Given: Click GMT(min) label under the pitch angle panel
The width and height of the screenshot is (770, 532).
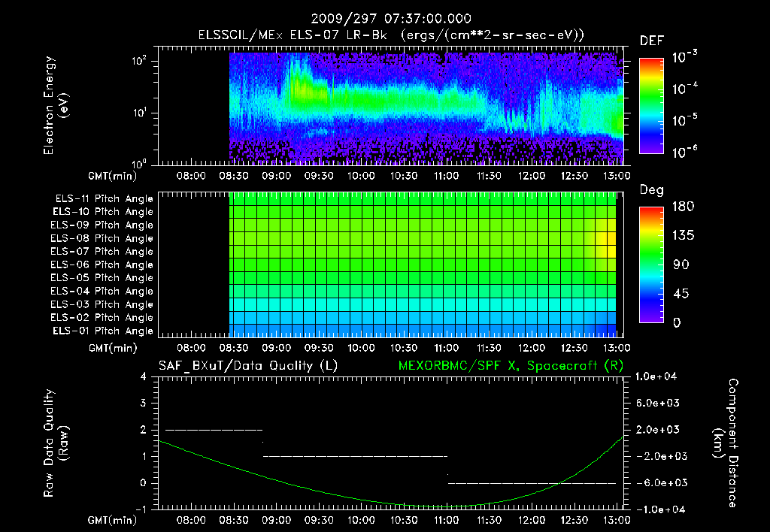Looking at the screenshot, I should point(113,348).
